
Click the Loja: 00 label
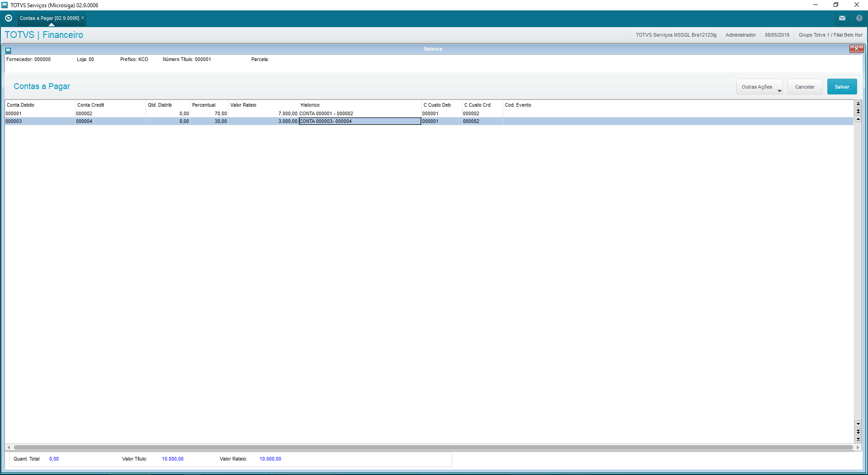[85, 59]
